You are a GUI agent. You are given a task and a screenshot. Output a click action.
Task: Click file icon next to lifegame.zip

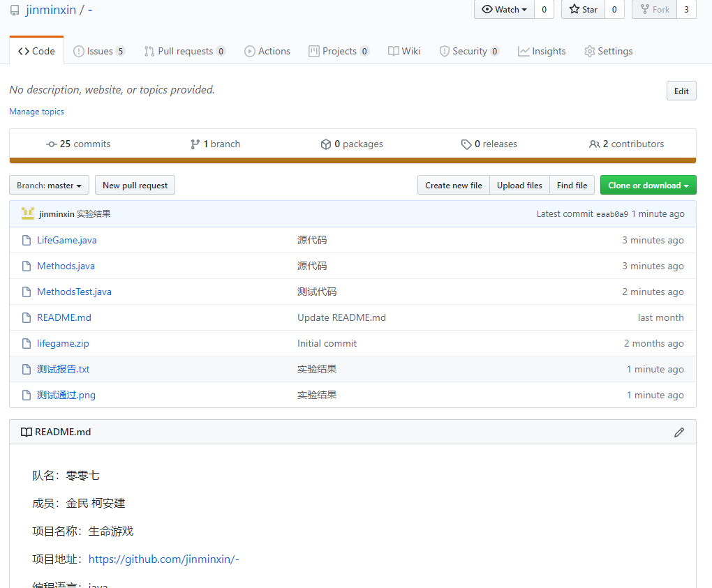[27, 343]
